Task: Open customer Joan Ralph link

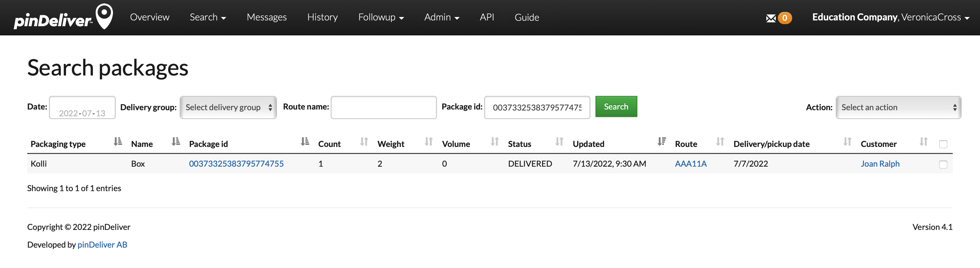Action: pyautogui.click(x=880, y=164)
